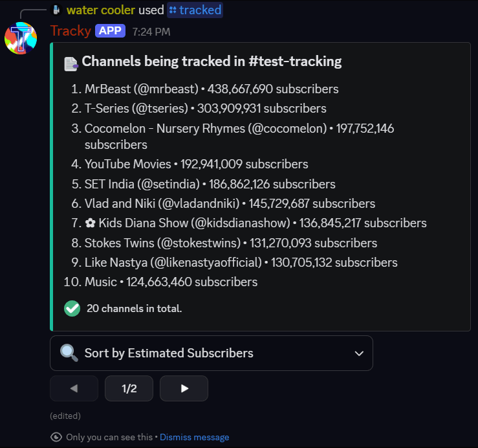Click the Tracky bot avatar
The image size is (478, 448).
coord(21,38)
